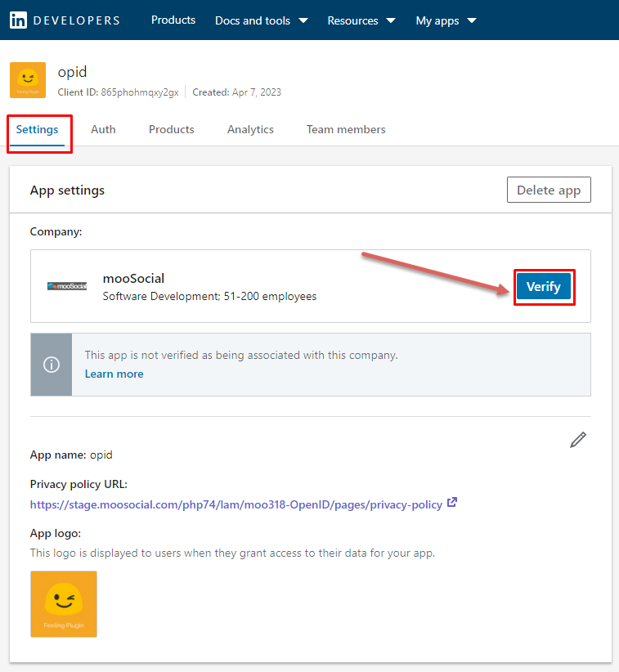Click the pencil edit icon for app details
Screen dimensions: 619x672
578,440
